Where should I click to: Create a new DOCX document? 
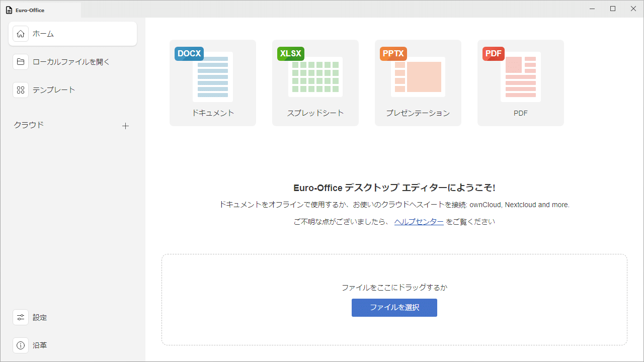coord(213,83)
